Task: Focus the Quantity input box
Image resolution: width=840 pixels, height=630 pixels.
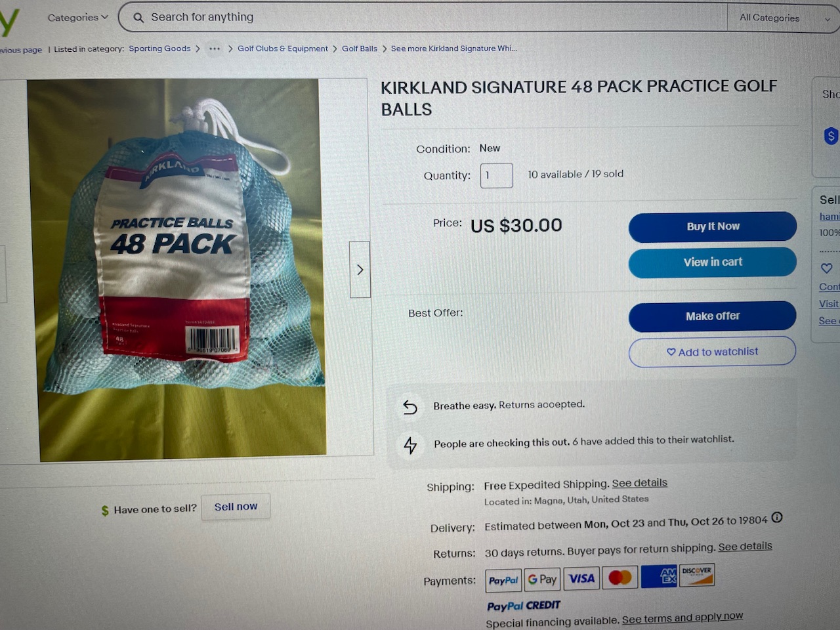Action: tap(497, 176)
